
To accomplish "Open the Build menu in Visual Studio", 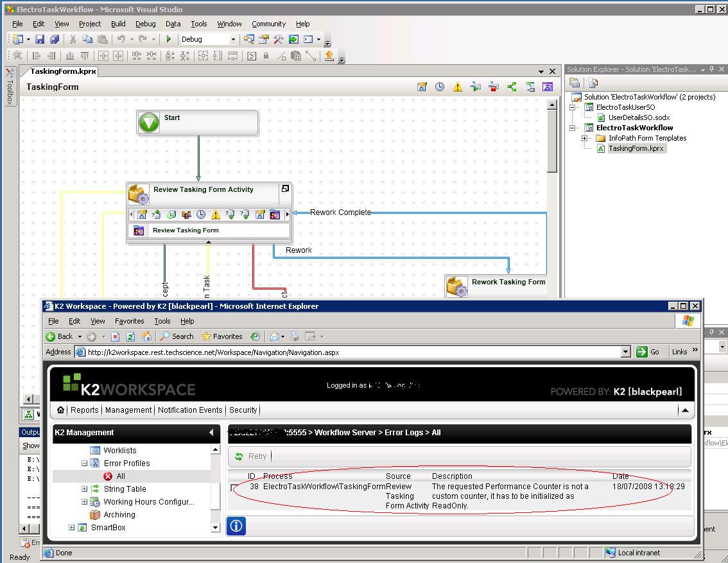I will point(118,24).
